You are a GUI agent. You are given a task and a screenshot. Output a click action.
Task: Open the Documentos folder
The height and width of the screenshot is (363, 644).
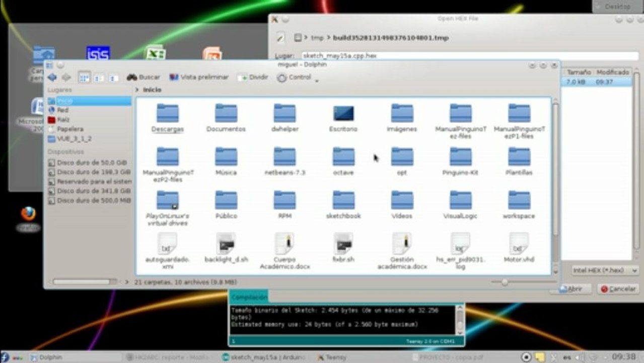click(x=226, y=118)
